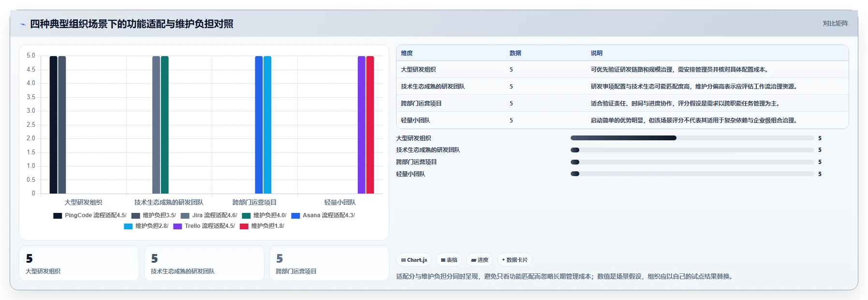The height and width of the screenshot is (300, 868).
Task: Toggle Jira 流程适配4.6 legend swatch
Action: [x=185, y=216]
